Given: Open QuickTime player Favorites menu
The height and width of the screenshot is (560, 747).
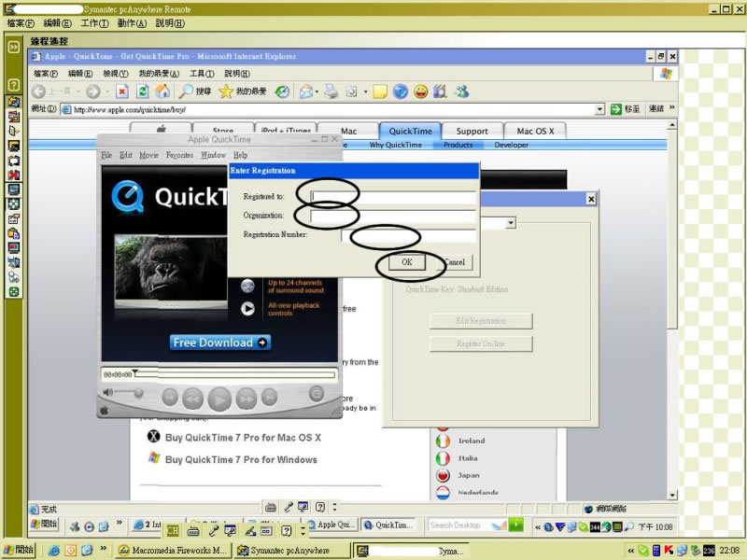Looking at the screenshot, I should (179, 155).
